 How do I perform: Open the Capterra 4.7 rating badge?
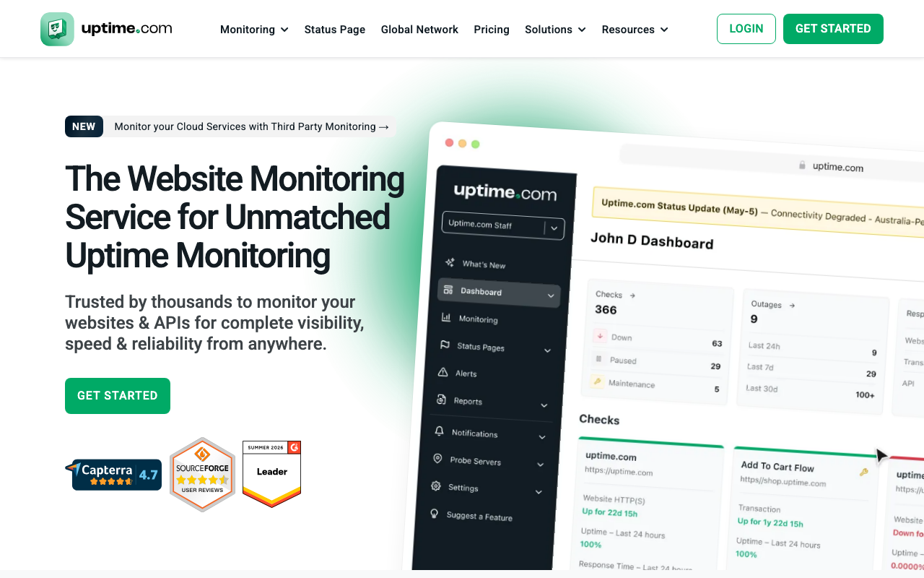pos(113,475)
